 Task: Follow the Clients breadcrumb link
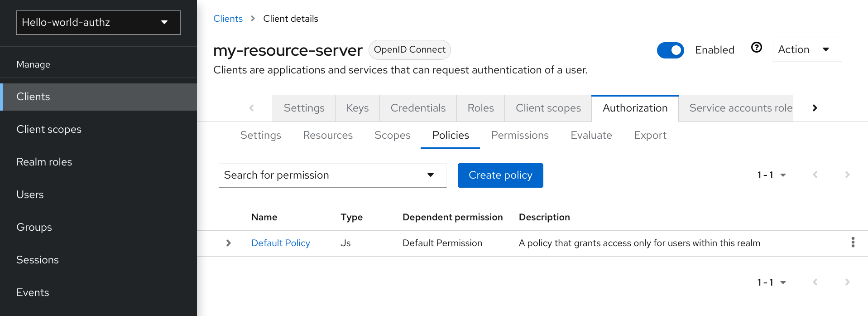[x=228, y=19]
